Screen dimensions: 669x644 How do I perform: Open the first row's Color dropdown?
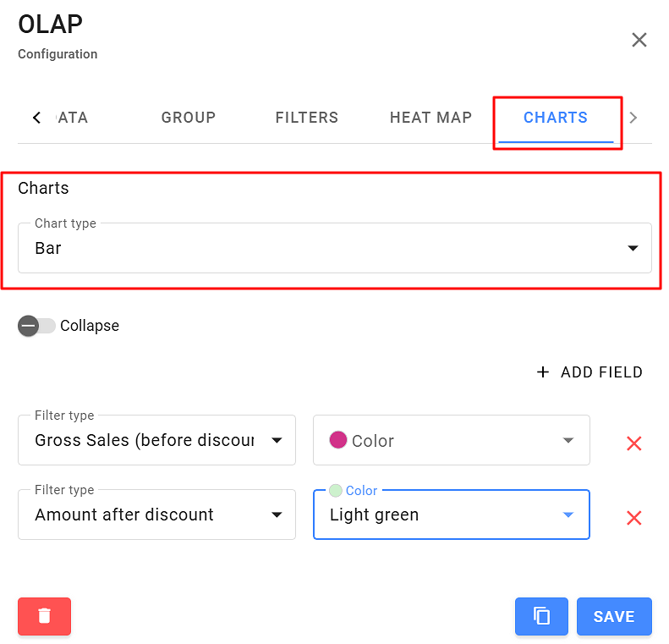point(451,440)
